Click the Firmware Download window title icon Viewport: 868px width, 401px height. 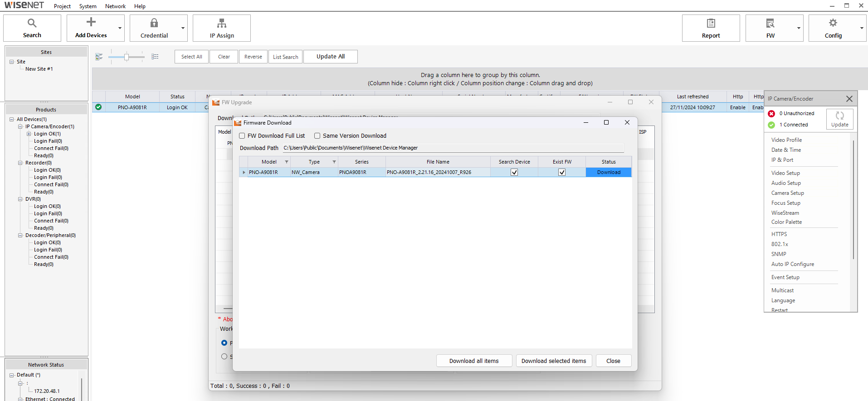tap(238, 123)
